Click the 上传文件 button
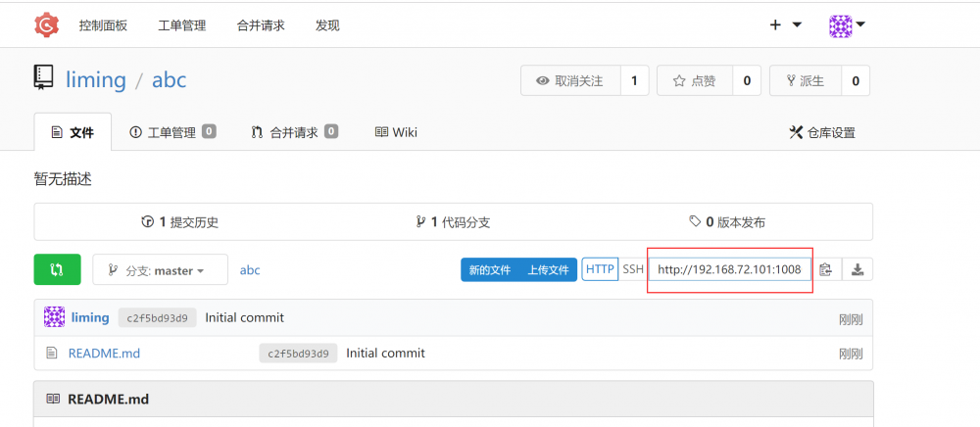Screen dimensions: 980x427 coord(548,269)
